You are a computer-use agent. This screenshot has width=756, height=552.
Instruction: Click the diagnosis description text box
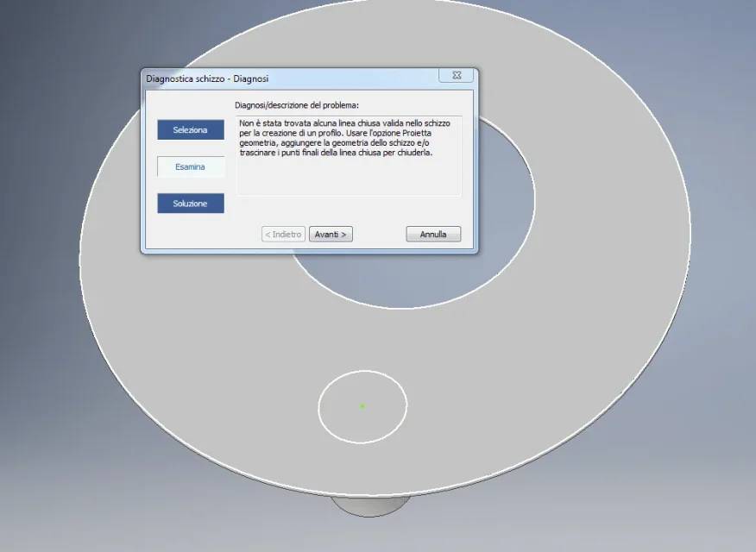[x=349, y=156]
